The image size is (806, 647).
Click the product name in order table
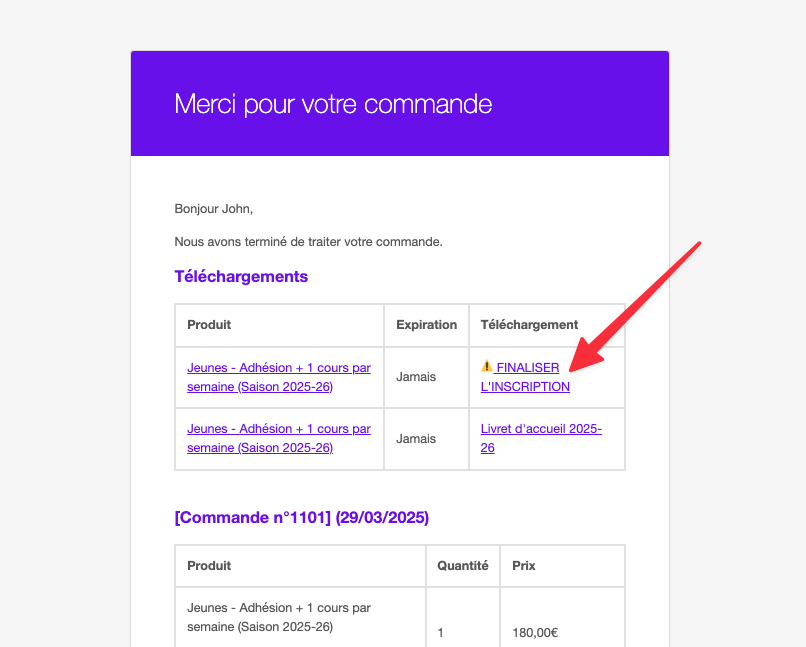tap(279, 617)
